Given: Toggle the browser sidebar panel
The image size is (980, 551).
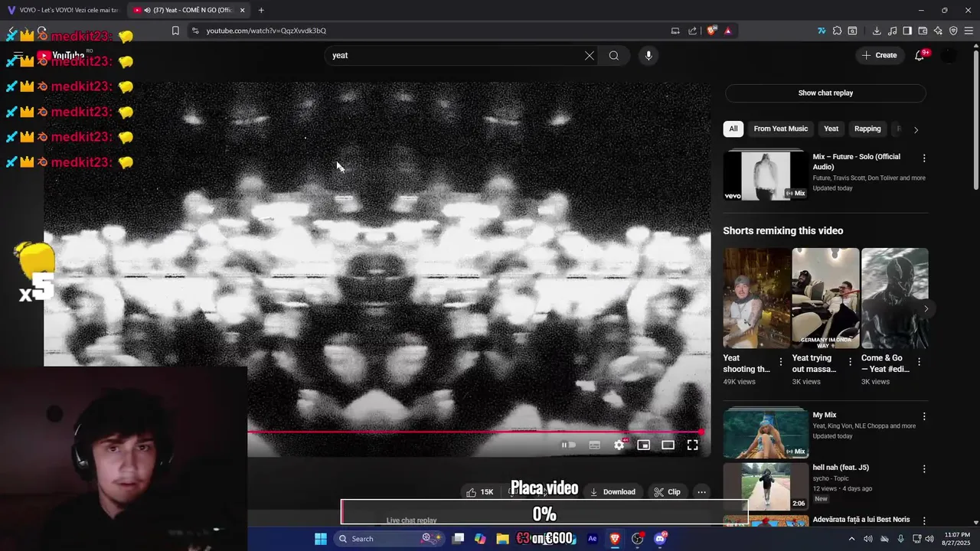Looking at the screenshot, I should tap(907, 31).
